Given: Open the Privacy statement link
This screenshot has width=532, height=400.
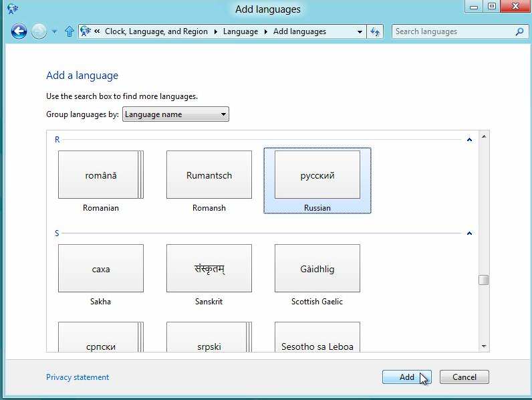Looking at the screenshot, I should (78, 377).
